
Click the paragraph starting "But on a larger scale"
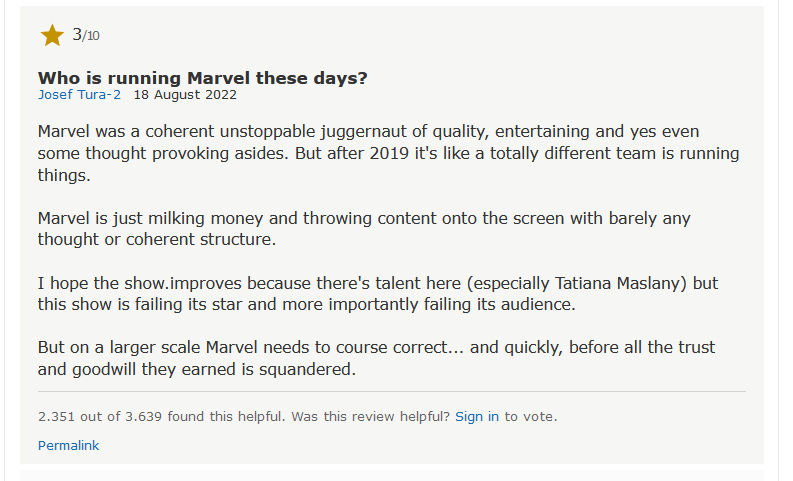coord(376,359)
